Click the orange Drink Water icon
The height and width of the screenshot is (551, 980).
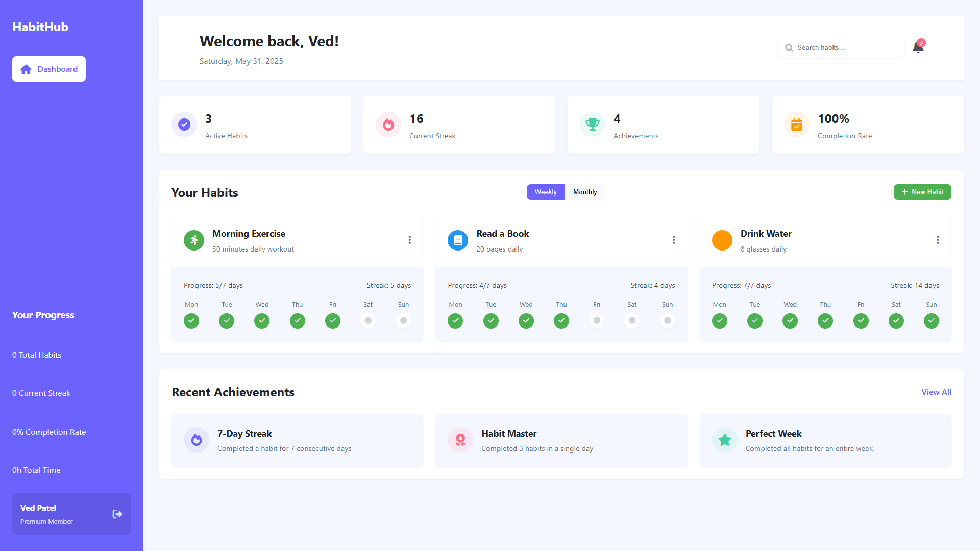coord(722,240)
